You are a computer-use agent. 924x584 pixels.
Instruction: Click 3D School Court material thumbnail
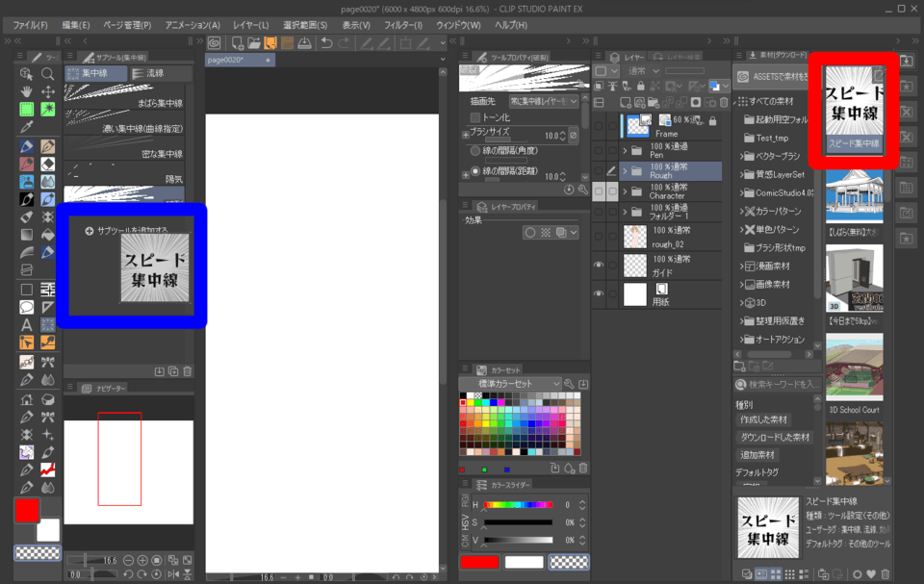854,368
